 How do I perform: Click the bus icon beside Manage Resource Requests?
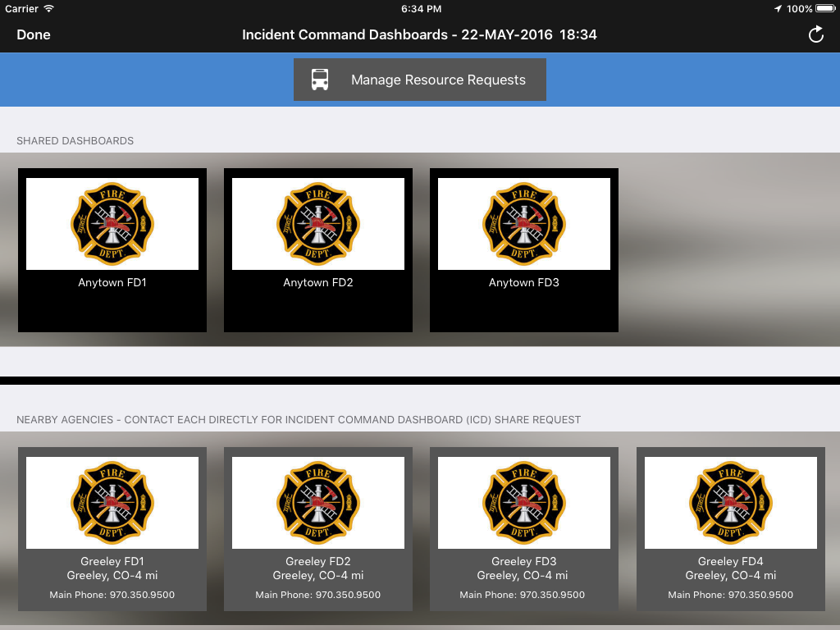pos(320,80)
